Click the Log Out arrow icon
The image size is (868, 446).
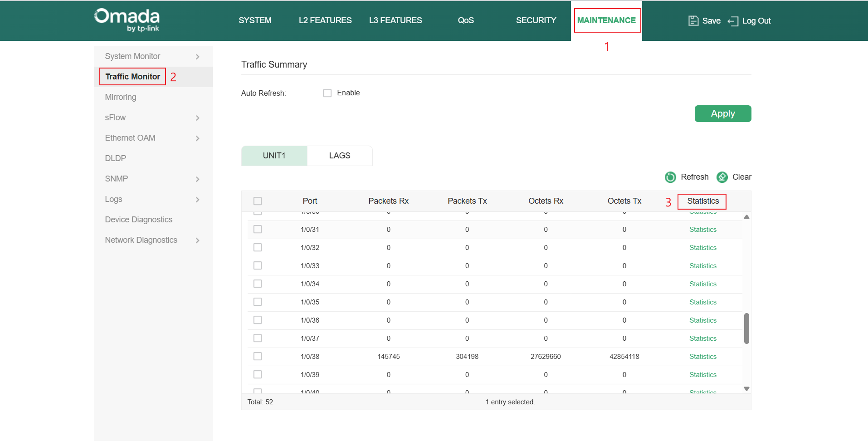pos(733,21)
